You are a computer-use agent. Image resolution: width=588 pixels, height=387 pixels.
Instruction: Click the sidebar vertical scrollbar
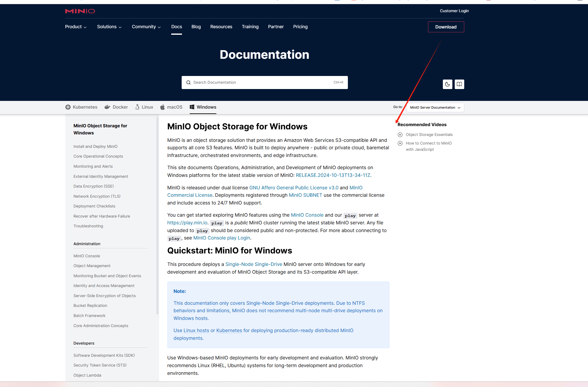pyautogui.click(x=158, y=215)
